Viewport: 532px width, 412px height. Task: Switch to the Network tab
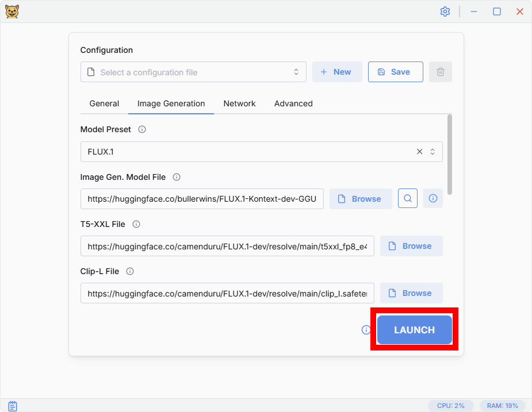coord(239,103)
